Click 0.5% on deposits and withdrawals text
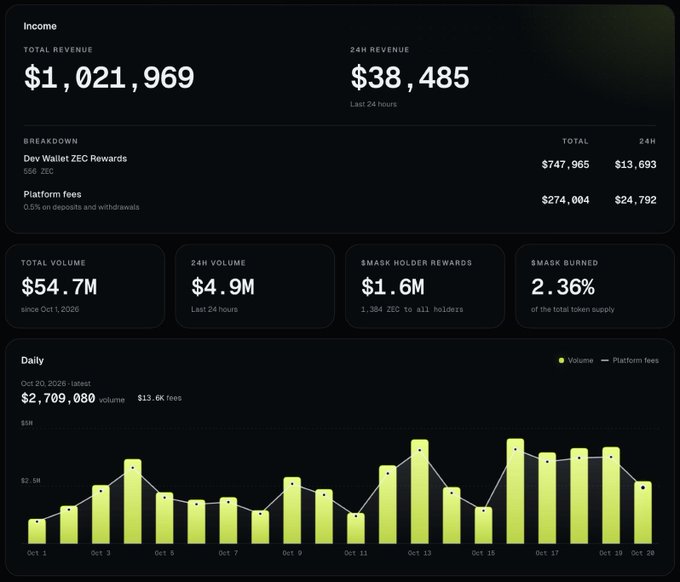680x582 pixels. 82,207
